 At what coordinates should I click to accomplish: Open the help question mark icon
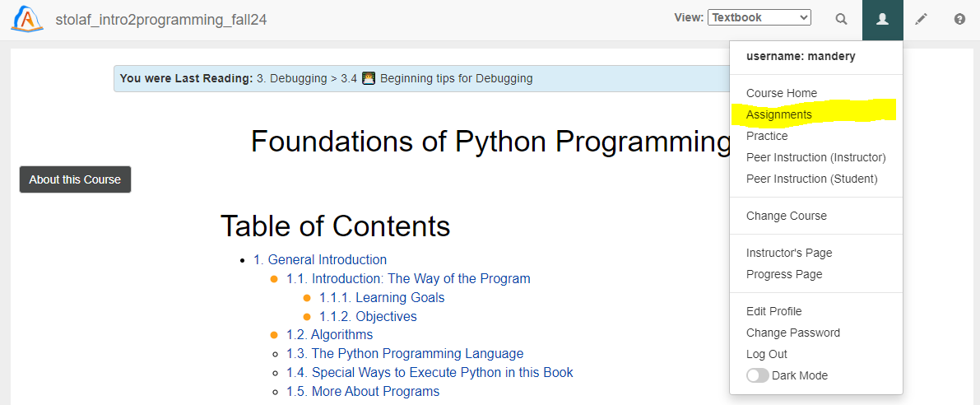[x=960, y=19]
